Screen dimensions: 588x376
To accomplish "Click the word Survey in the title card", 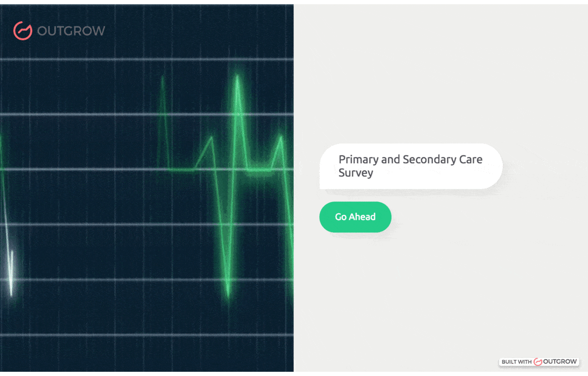I will click(x=356, y=173).
